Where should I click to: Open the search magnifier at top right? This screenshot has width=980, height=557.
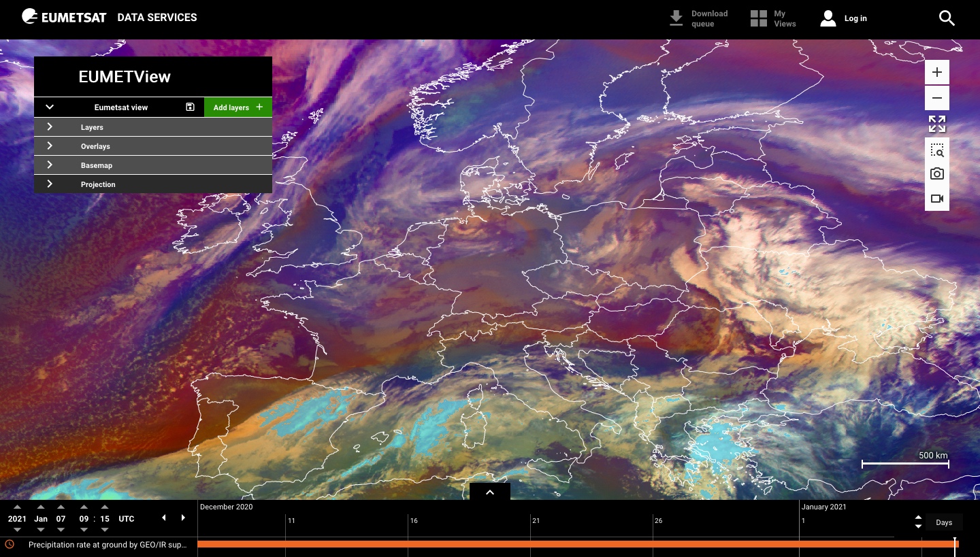pos(947,18)
